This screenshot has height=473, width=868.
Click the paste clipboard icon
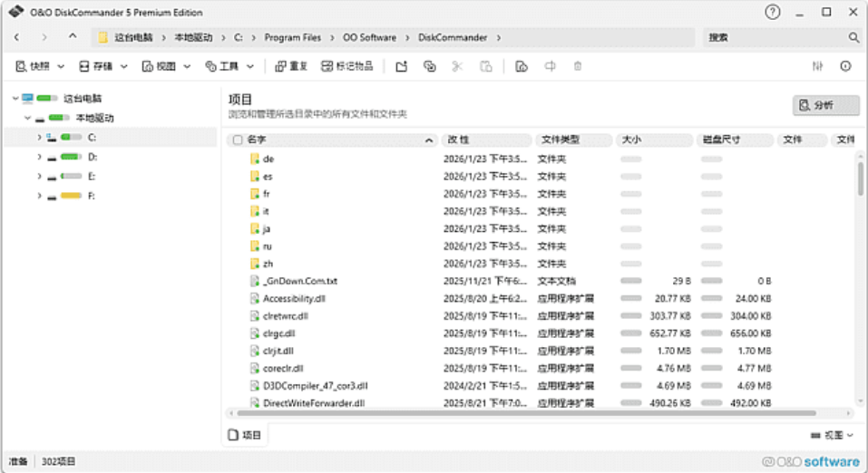point(485,66)
